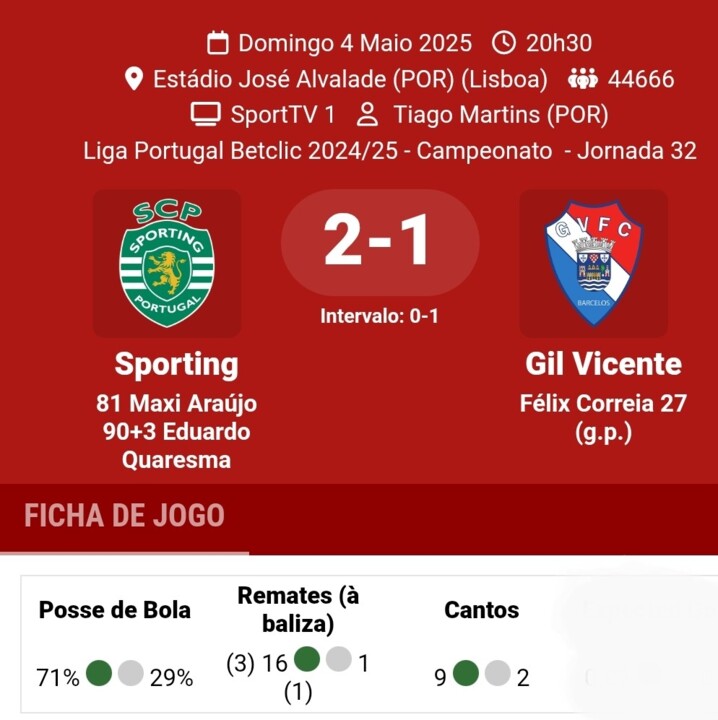718x720 pixels.
Task: Open scorer Maxi Araújo
Action: [177, 404]
